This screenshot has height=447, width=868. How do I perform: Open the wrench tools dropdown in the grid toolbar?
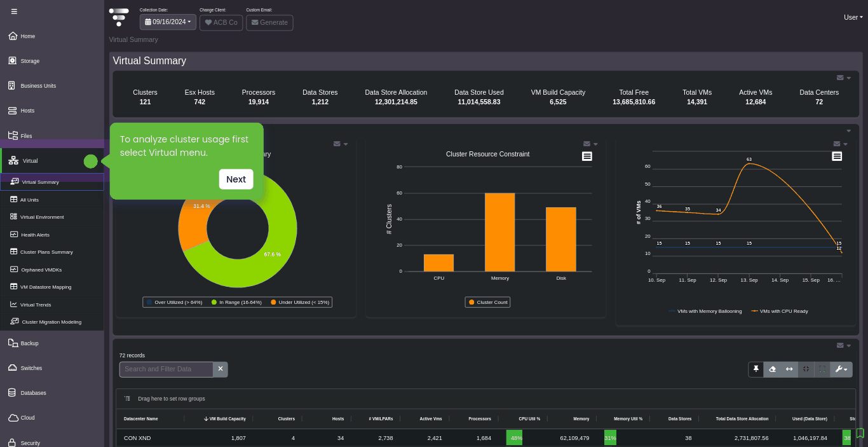click(x=841, y=369)
